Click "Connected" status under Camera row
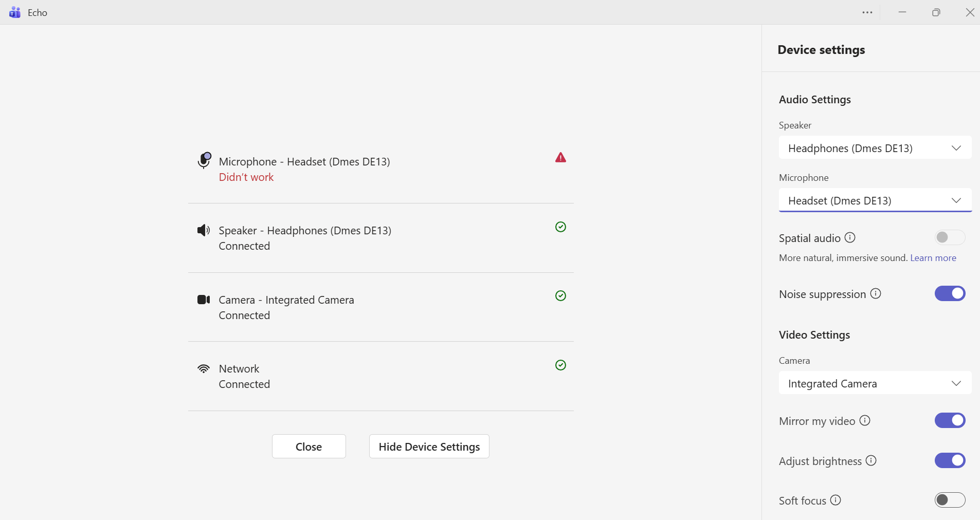 tap(244, 315)
